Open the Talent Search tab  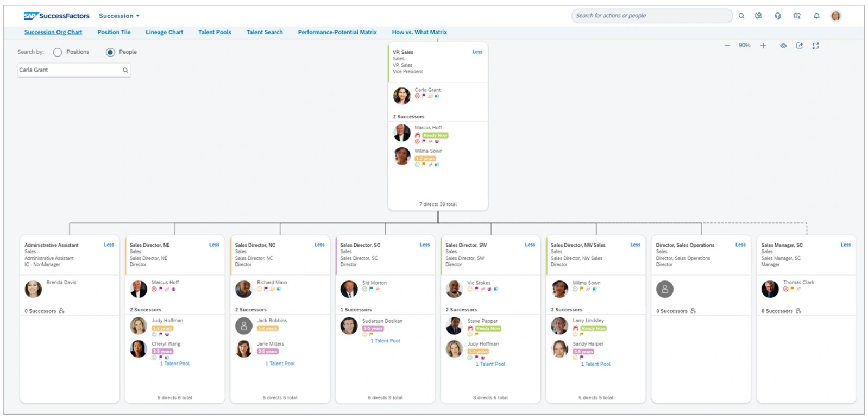coord(265,32)
